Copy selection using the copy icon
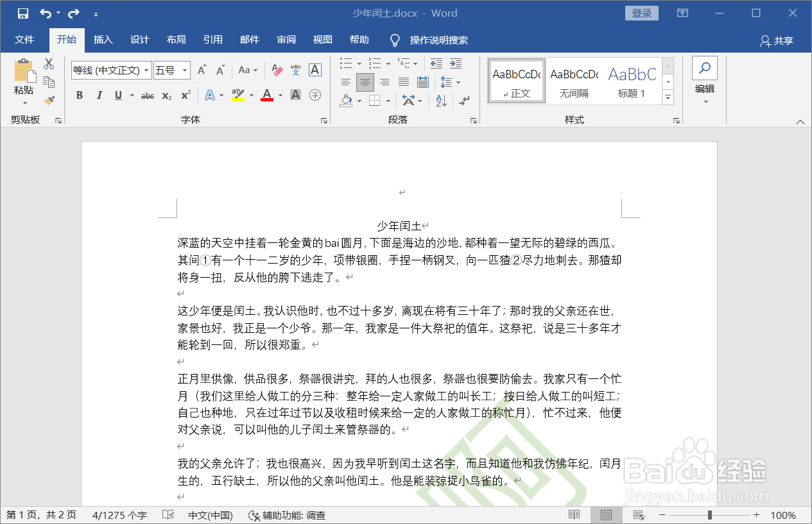Screen dimensions: 812x524 point(49,81)
